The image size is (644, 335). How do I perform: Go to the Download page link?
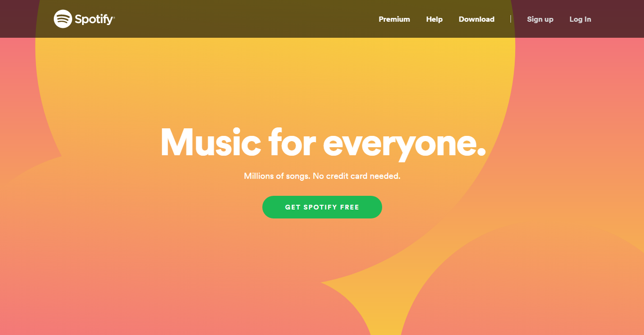tap(477, 19)
